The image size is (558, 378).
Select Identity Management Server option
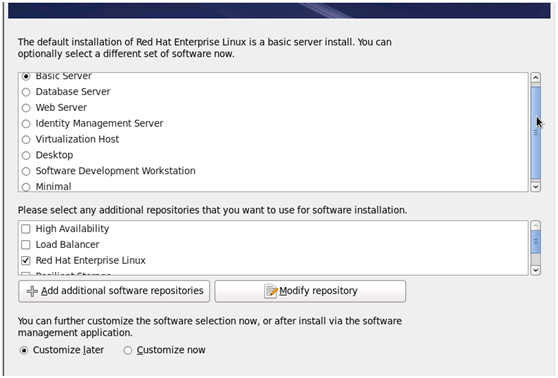pyautogui.click(x=26, y=124)
